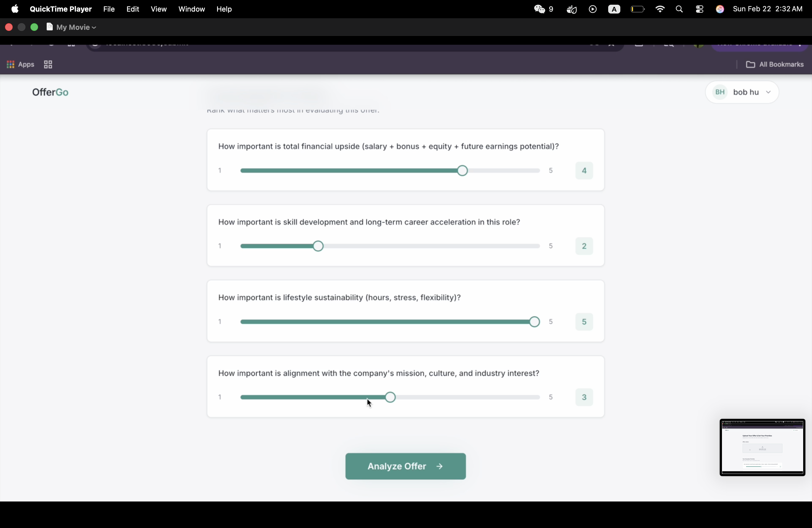Click the screen recording preview thumbnail
Screen dimensions: 812x528
[x=762, y=447]
